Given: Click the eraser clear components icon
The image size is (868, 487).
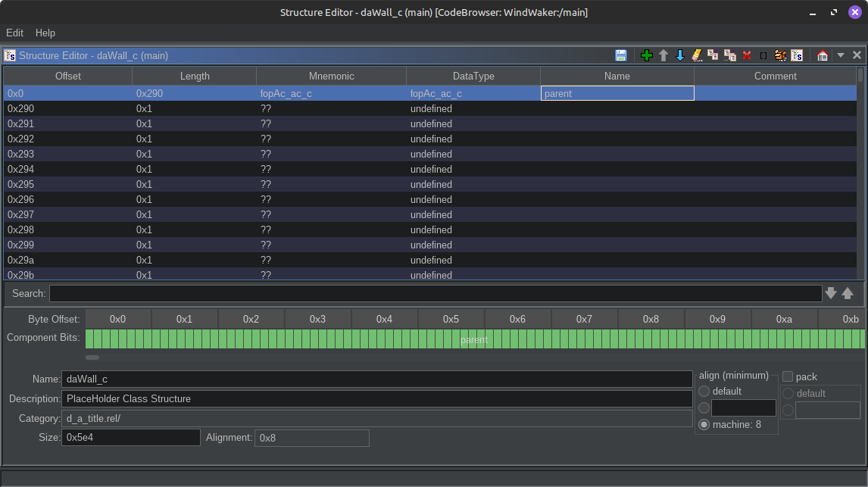Looking at the screenshot, I should (x=696, y=55).
